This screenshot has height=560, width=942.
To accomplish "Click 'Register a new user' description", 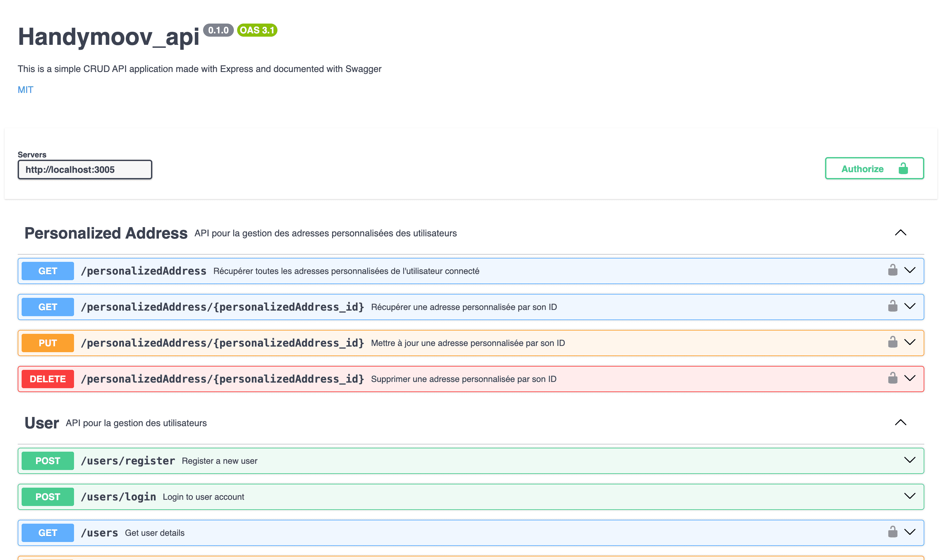I will (x=220, y=461).
